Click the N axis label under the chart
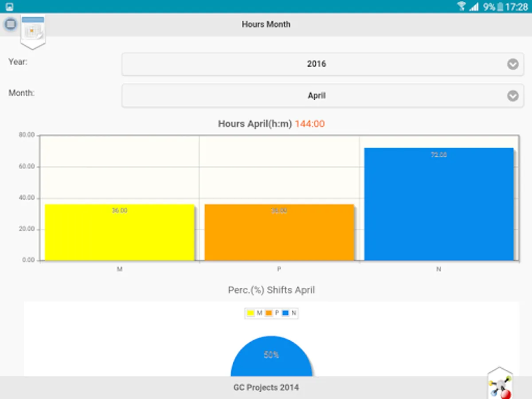Screen dimensions: 532x399 coord(438,269)
